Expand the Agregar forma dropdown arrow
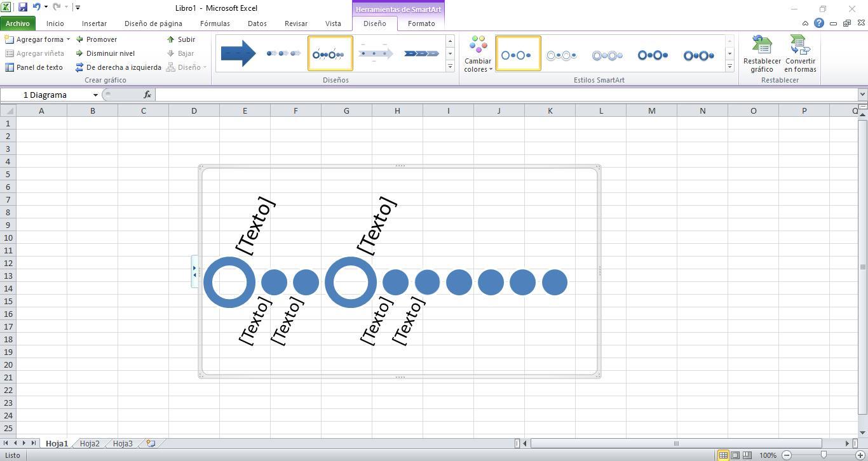 (68, 39)
